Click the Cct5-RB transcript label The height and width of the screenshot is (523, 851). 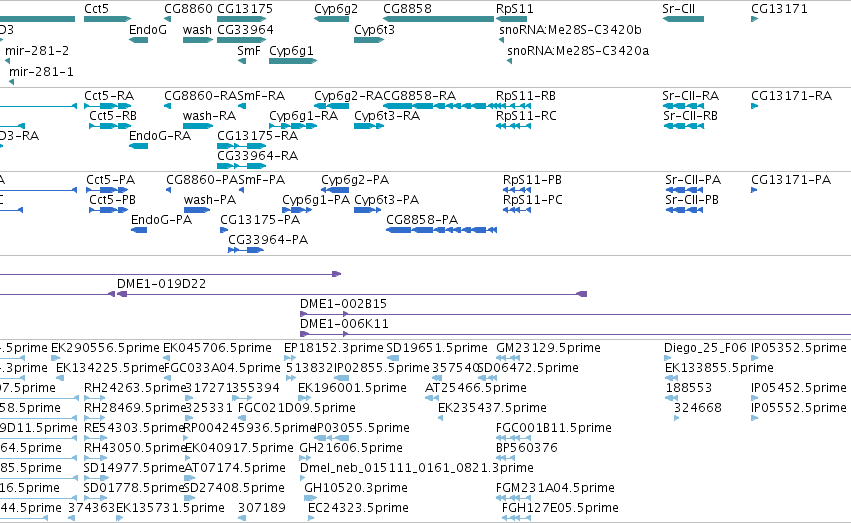tap(113, 116)
